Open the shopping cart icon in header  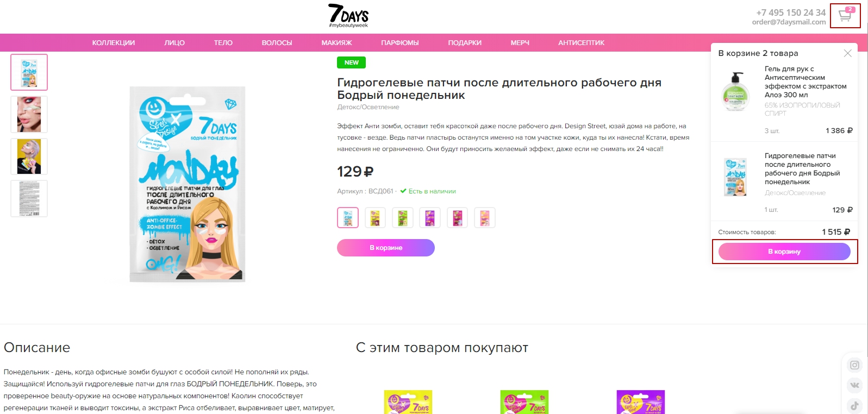[845, 15]
